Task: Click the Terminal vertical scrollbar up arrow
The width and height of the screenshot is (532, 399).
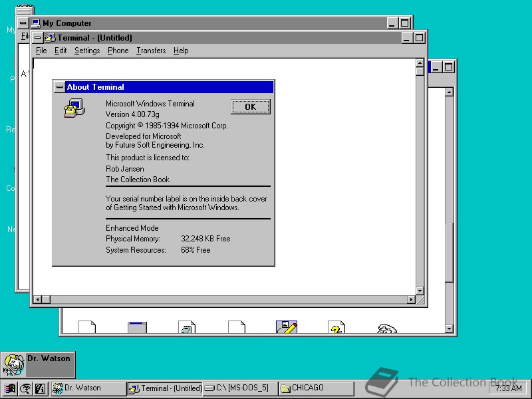Action: tap(420, 63)
